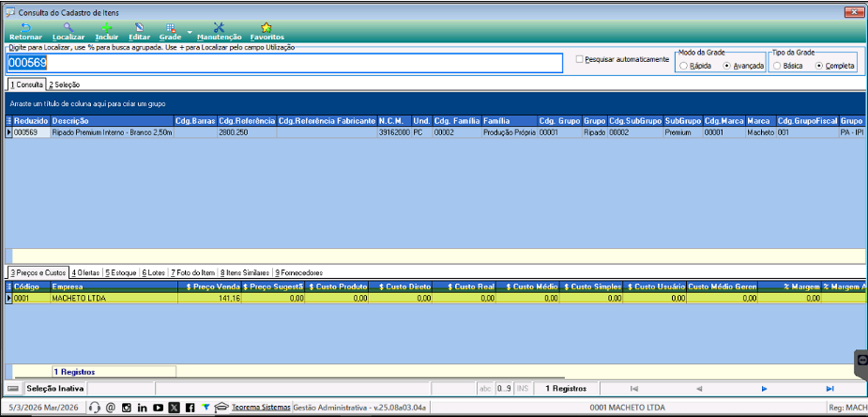Screen dimensions: 868x417
Task: Enable Pesquisar automaticamente checkbox
Action: point(580,59)
